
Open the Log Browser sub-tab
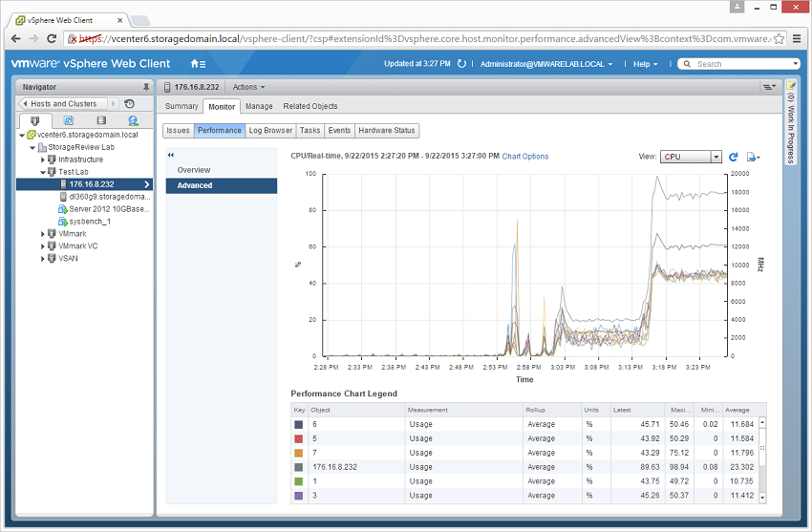pos(270,131)
